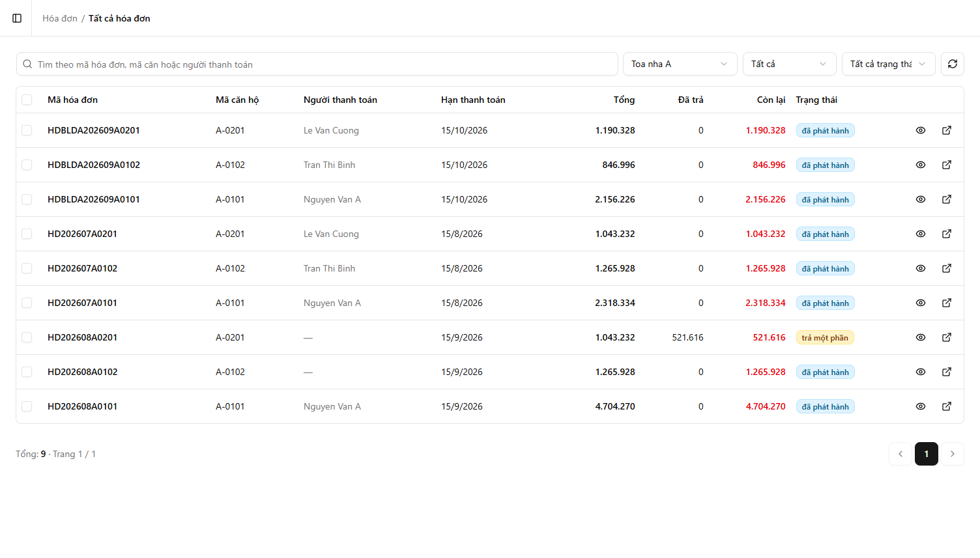This screenshot has width=980, height=558.
Task: Click the total 4.704.270 in Tổng column
Action: tap(615, 406)
